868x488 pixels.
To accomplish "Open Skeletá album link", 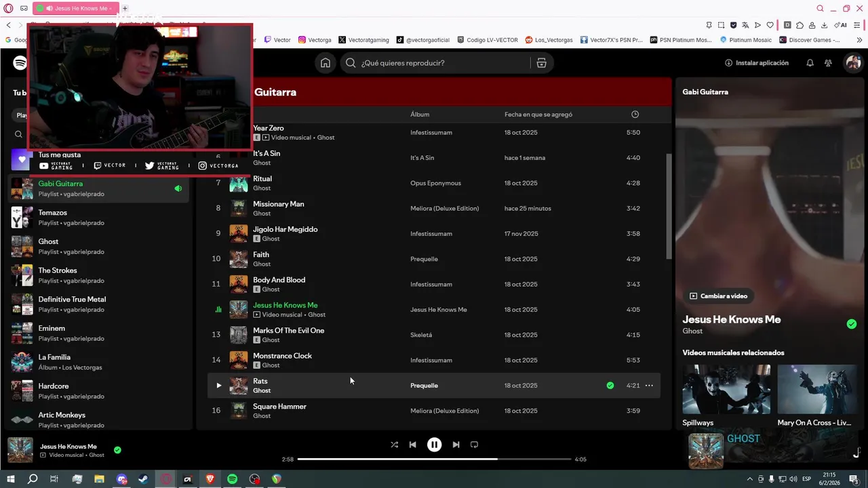I will point(421,335).
